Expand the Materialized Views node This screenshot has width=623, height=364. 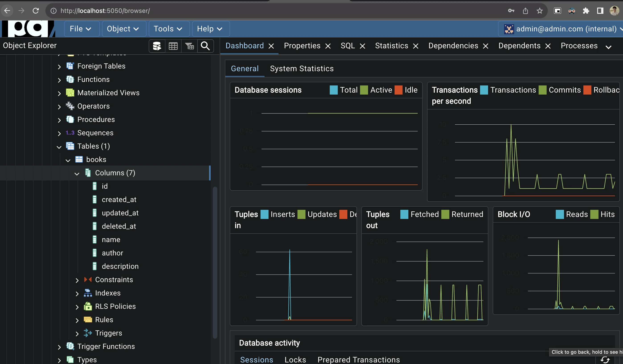(x=59, y=93)
